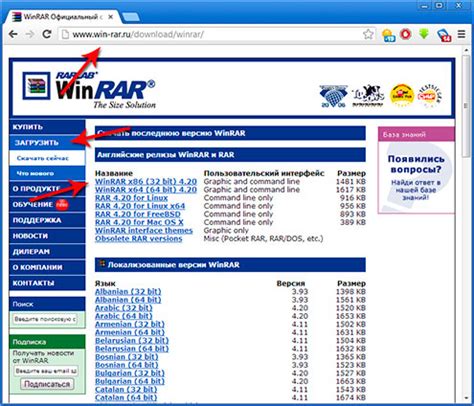This screenshot has height=406, width=474.
Task: Go back with the browser back arrow
Action: click(13, 34)
